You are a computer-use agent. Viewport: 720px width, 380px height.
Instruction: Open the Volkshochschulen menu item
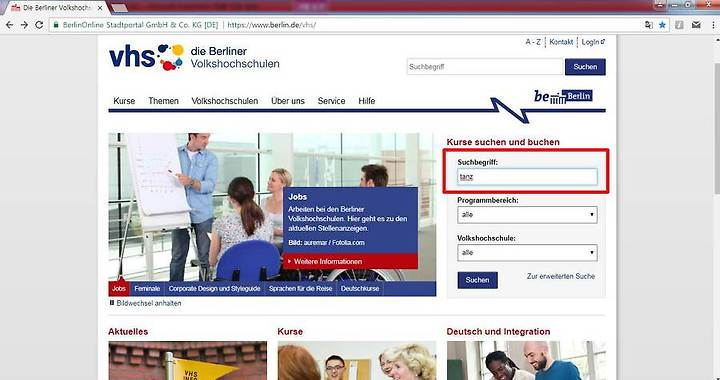(x=225, y=101)
